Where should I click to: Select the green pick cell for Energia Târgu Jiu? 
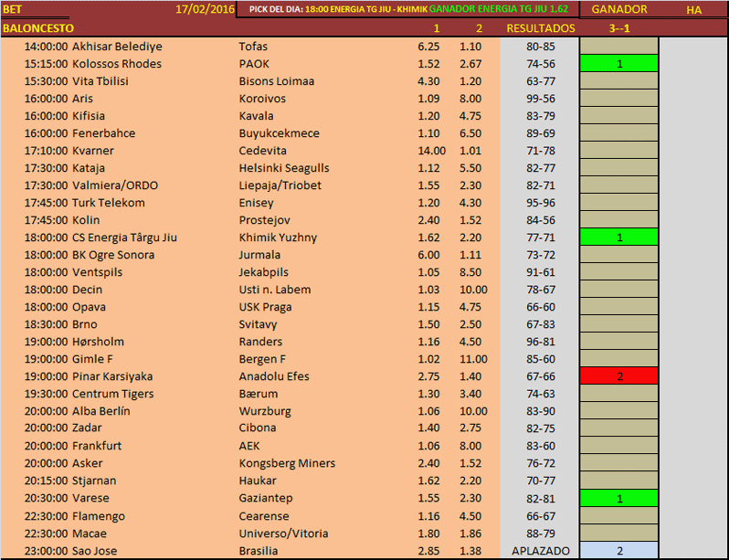coord(618,238)
